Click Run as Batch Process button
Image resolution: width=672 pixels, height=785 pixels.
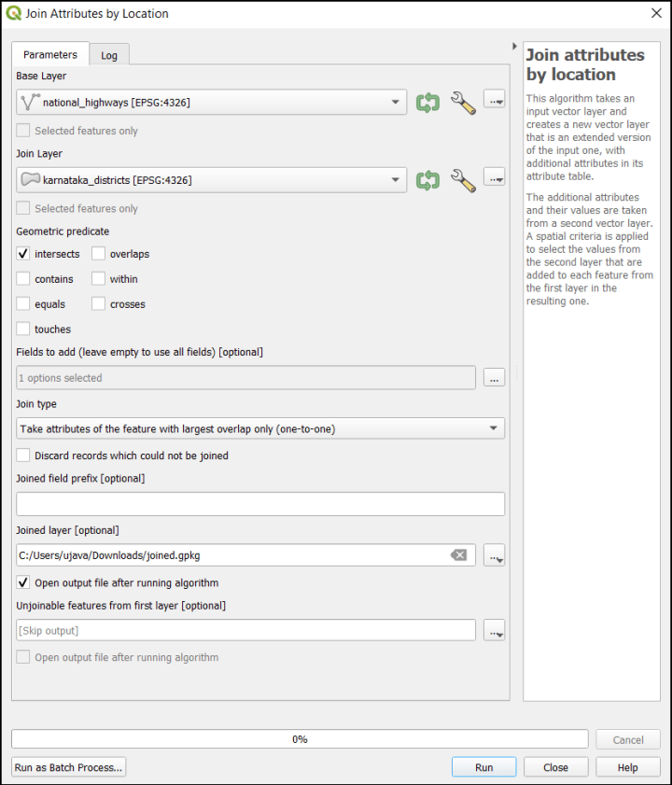[x=69, y=767]
